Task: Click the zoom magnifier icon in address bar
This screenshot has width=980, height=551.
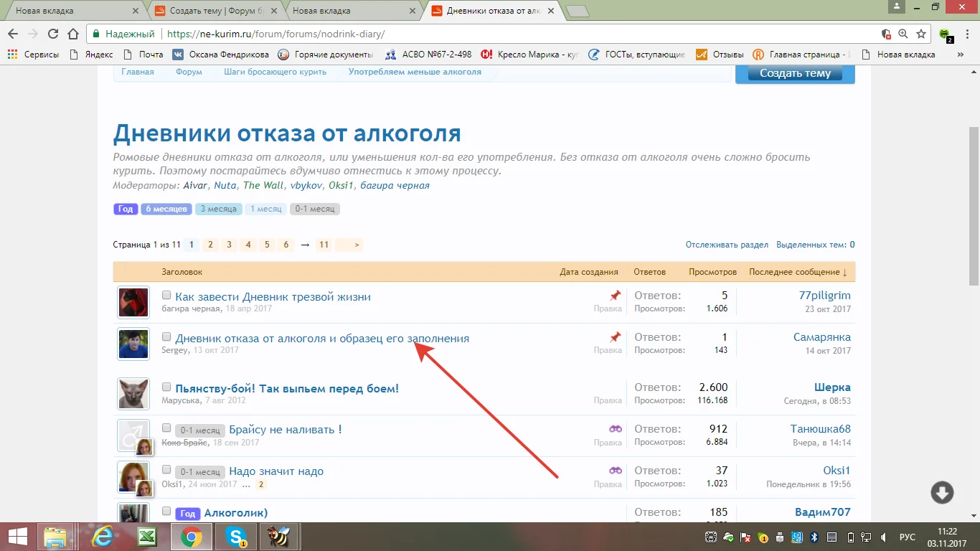Action: 903,34
